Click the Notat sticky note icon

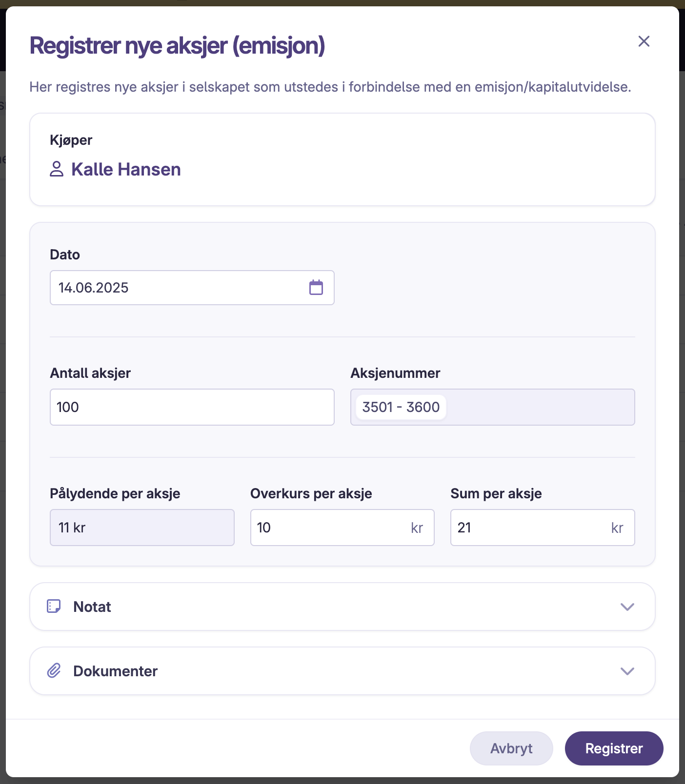click(x=54, y=606)
